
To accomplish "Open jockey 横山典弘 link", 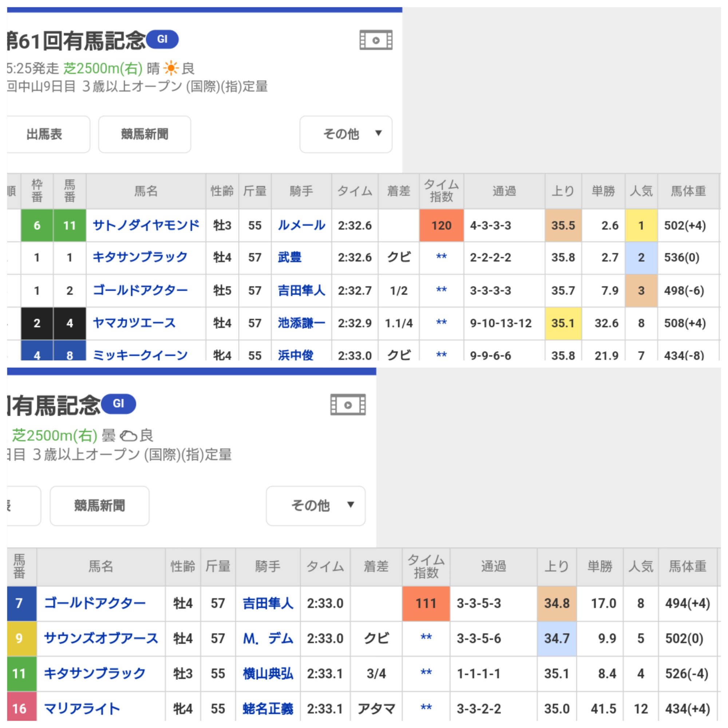I will [x=268, y=673].
